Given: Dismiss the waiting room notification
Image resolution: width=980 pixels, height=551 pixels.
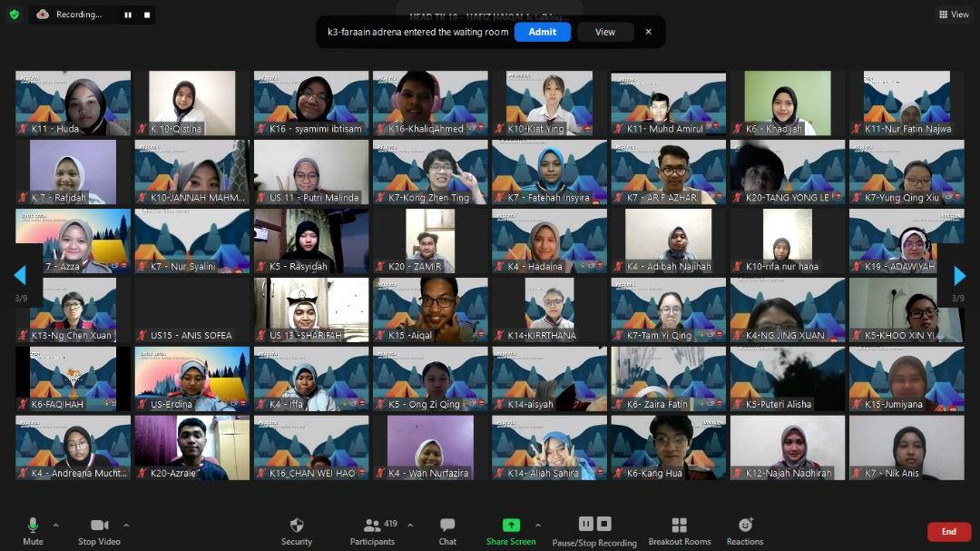Looking at the screenshot, I should coord(648,32).
